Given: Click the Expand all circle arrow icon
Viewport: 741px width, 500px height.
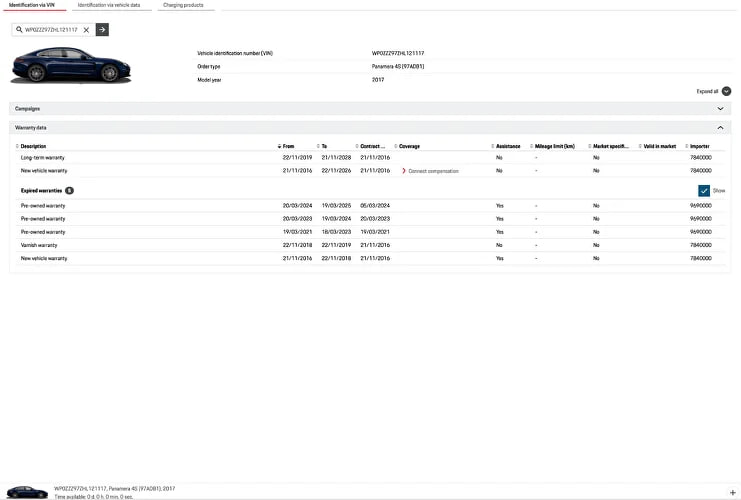Looking at the screenshot, I should (726, 91).
